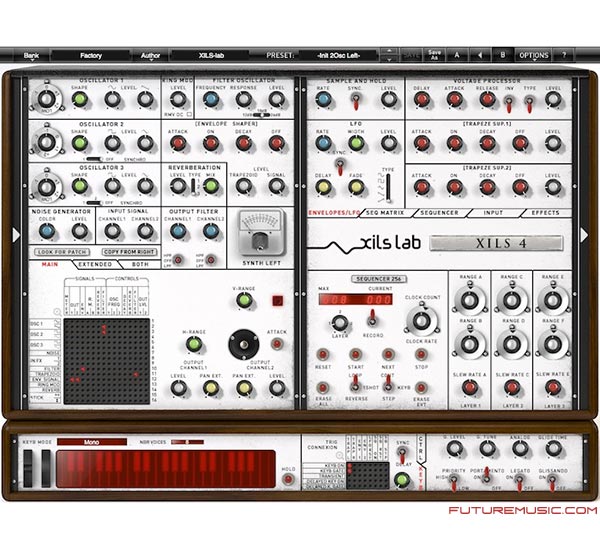The image size is (600, 550).
Task: Flip the Voltage Processor INV switch
Action: [509, 104]
